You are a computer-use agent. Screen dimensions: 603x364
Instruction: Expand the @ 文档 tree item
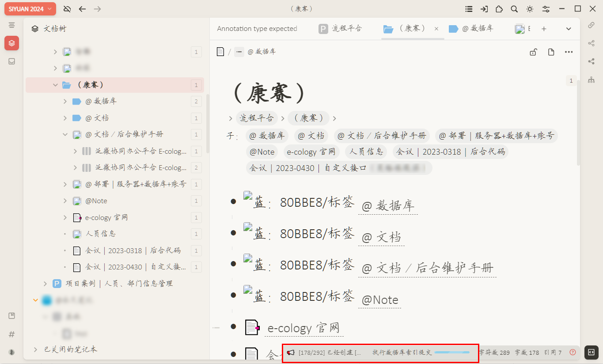(65, 118)
